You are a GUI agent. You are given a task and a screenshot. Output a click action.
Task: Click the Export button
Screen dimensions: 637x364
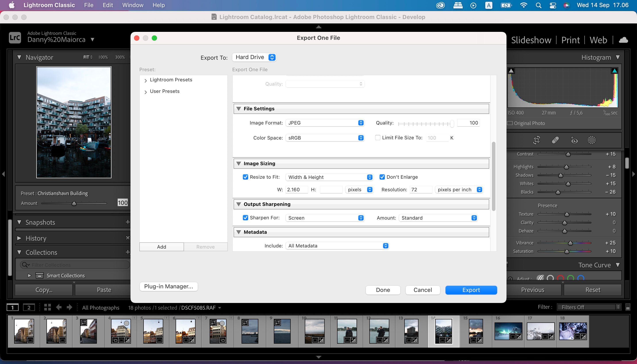[x=471, y=290]
